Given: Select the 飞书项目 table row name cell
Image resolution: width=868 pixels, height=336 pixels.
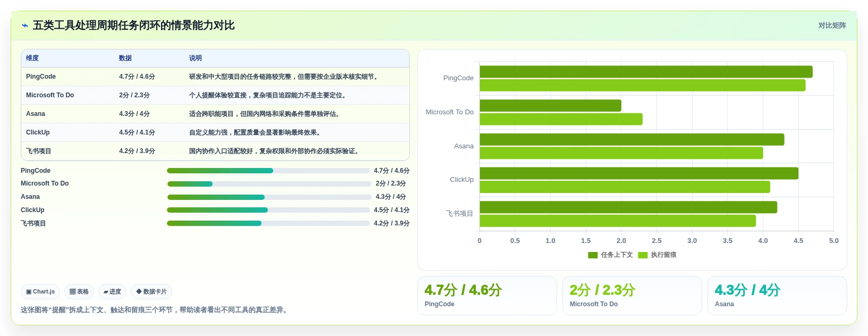Looking at the screenshot, I should (39, 151).
